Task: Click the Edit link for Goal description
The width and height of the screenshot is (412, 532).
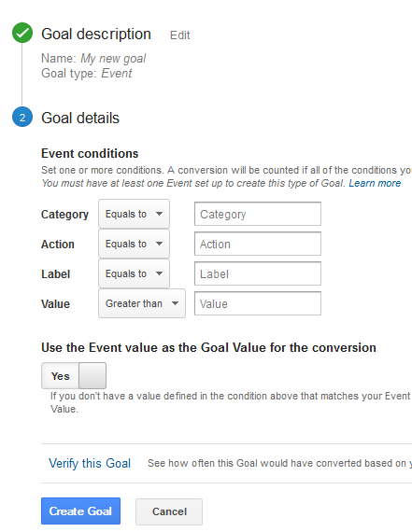Action: coord(179,35)
